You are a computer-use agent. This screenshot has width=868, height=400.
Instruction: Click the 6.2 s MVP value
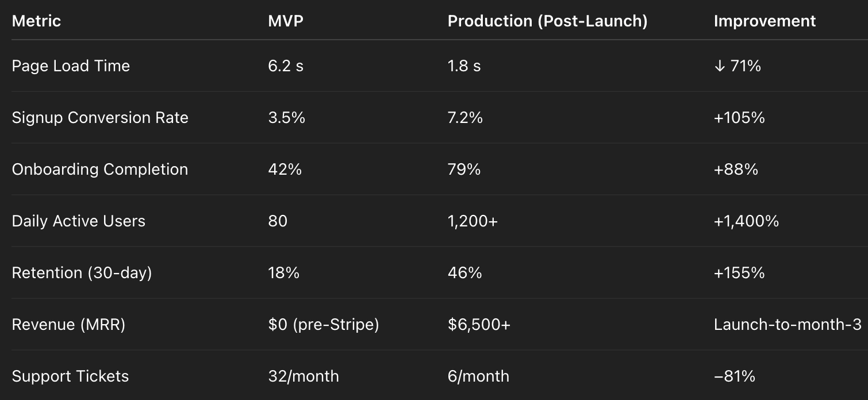click(286, 66)
